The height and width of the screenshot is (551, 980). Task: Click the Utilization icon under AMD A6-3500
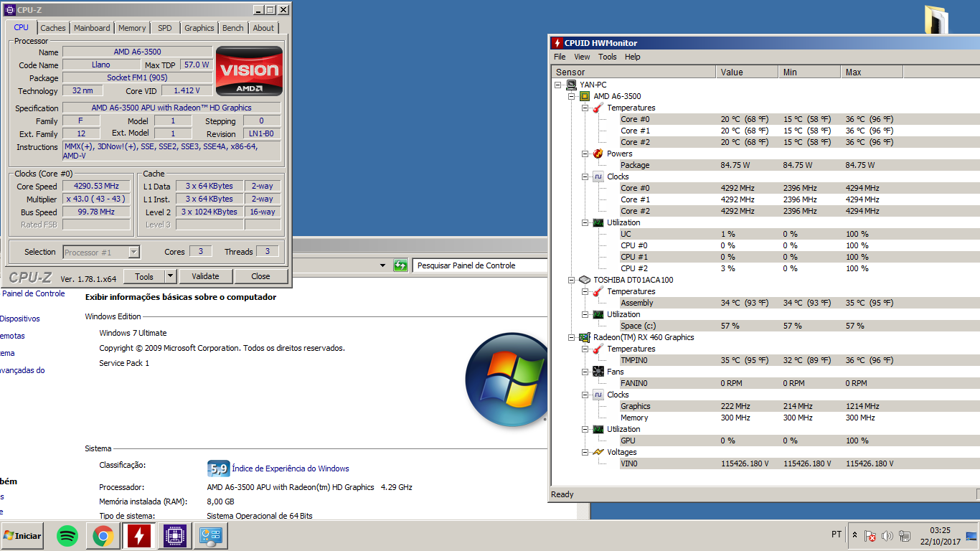tap(598, 222)
